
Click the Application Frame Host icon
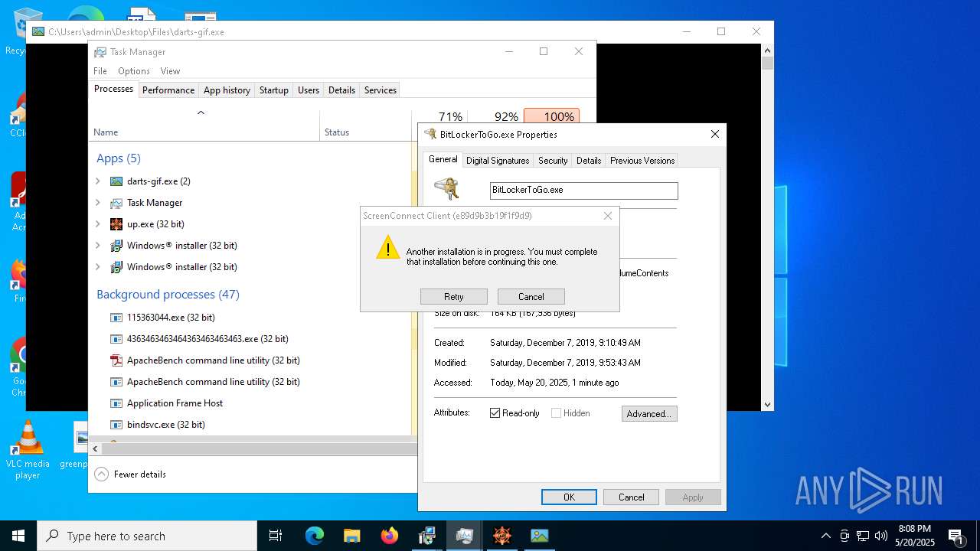tap(116, 403)
